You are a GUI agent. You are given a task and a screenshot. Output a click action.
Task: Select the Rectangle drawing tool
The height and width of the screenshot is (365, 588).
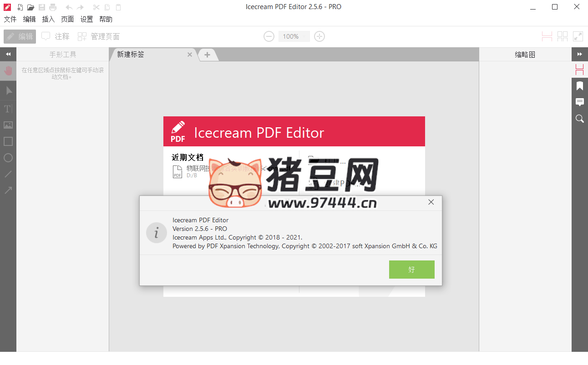[8, 141]
